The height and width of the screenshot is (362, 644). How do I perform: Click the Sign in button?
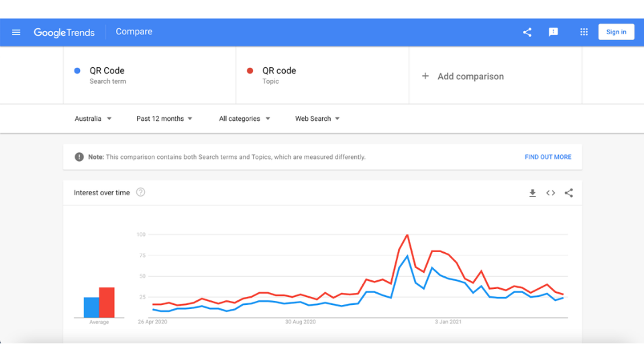tap(616, 32)
